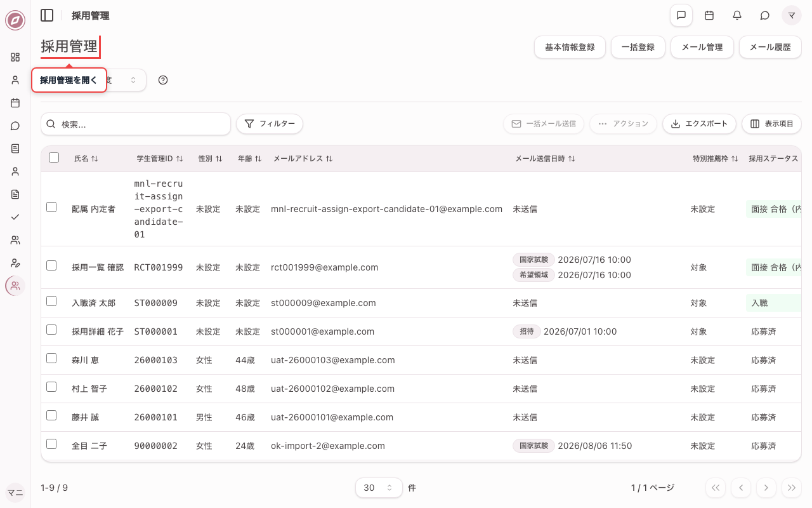Click the 採用管理 breadcrumb in the top bar
This screenshot has width=812, height=508.
click(x=91, y=15)
